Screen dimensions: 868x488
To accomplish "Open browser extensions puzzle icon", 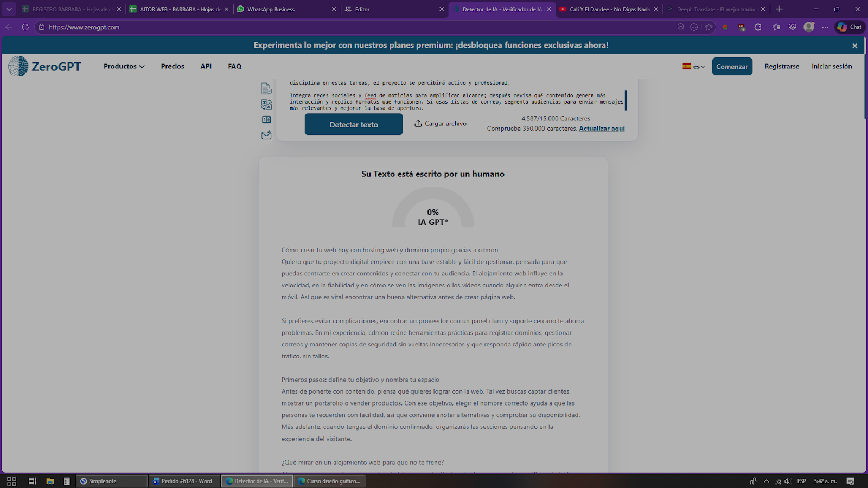I will coord(758,27).
